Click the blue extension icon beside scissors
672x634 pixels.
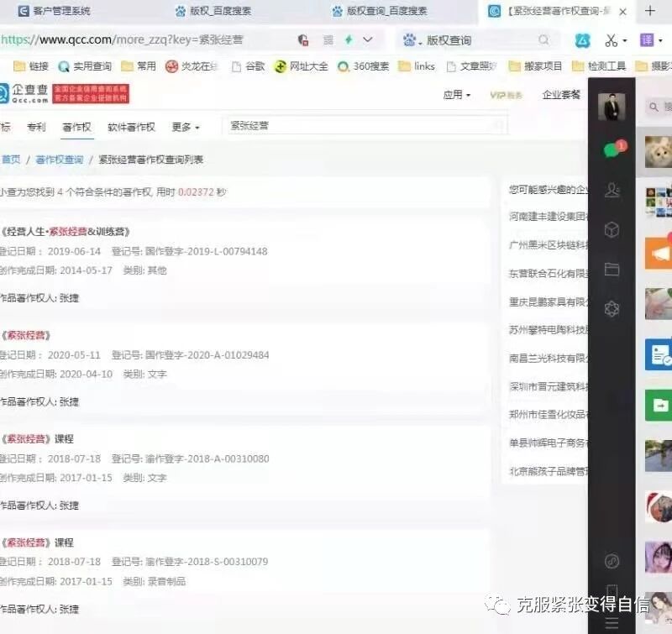[x=582, y=40]
